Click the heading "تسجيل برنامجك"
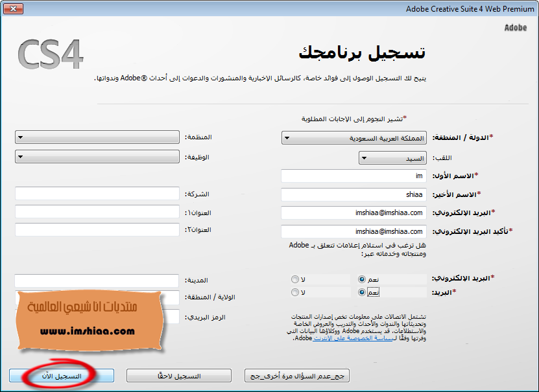 tap(363, 53)
